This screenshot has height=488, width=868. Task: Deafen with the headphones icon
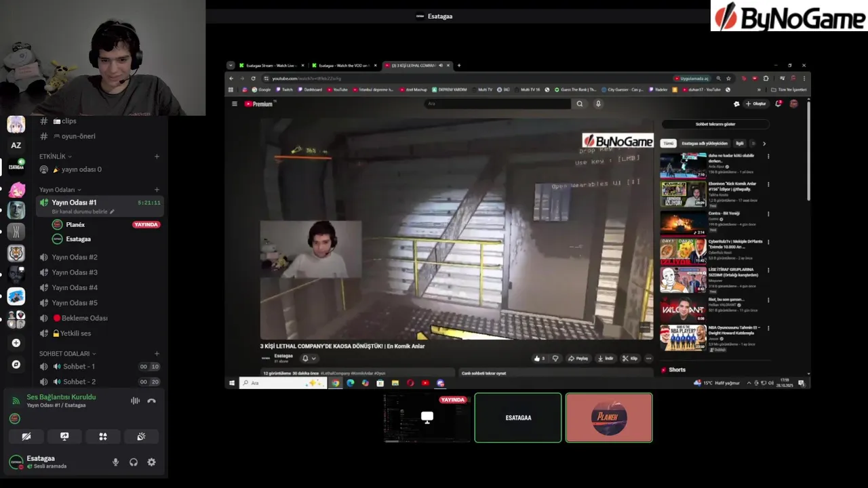pyautogui.click(x=134, y=462)
